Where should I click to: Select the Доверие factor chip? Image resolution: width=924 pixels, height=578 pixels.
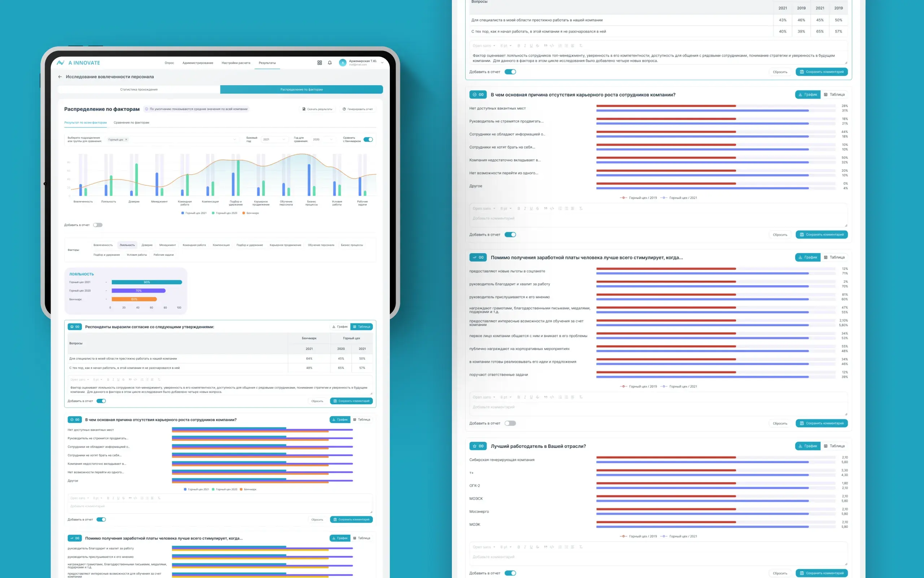coord(147,245)
